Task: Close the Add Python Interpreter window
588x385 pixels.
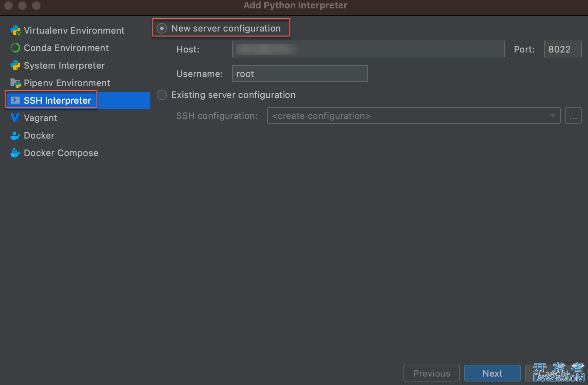Action: [8, 6]
